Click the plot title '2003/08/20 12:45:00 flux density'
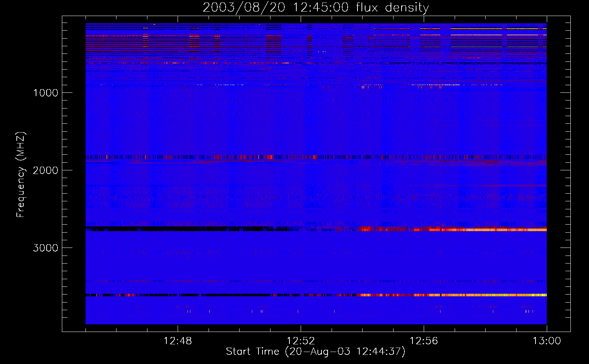The height and width of the screenshot is (364, 589). click(x=316, y=7)
